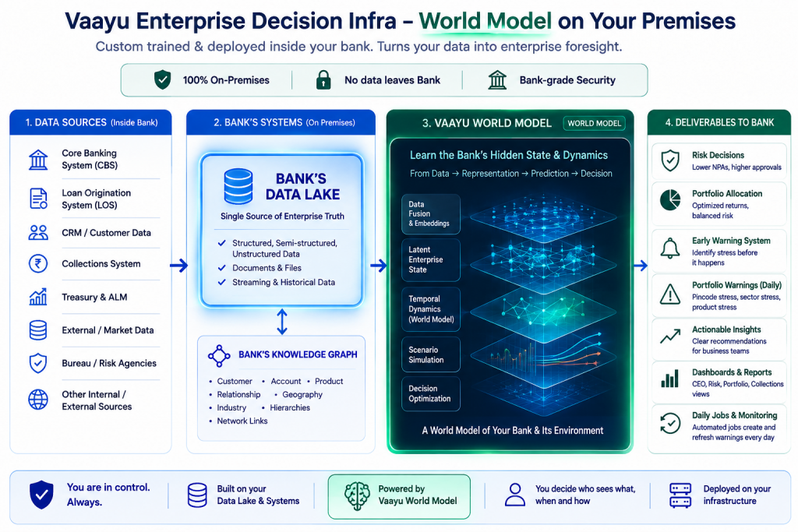The width and height of the screenshot is (798, 532).
Task: Click the External / Market Data database icon
Action: pyautogui.click(x=38, y=330)
